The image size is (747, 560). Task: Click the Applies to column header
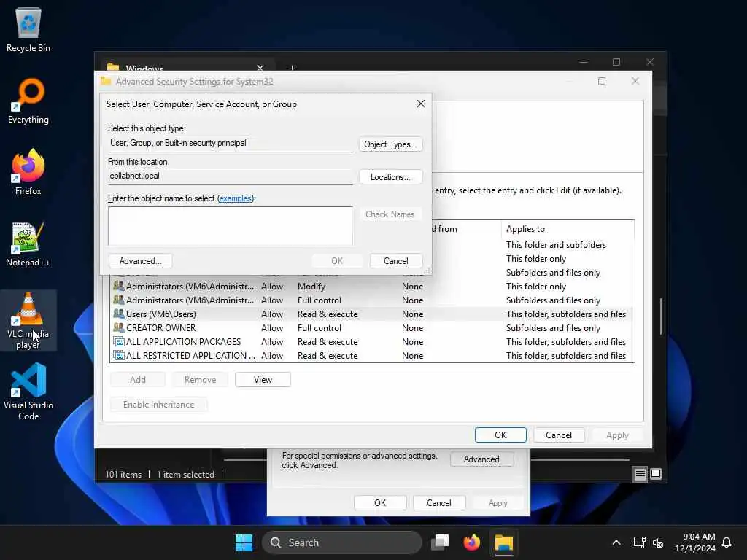click(568, 229)
